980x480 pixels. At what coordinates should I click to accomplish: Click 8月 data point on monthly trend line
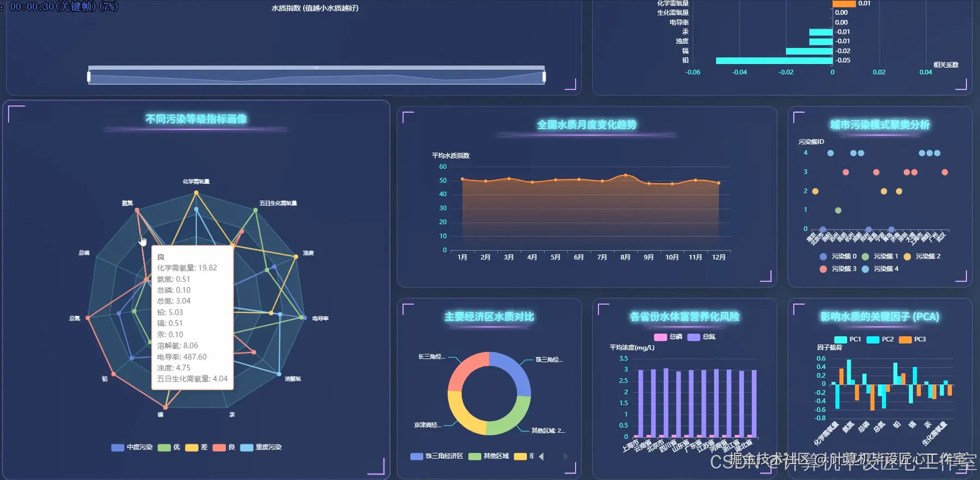[625, 175]
